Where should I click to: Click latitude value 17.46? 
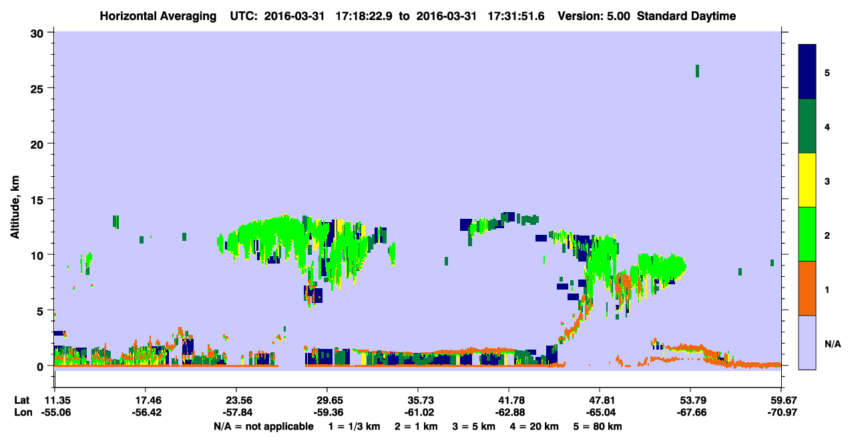[x=145, y=400]
